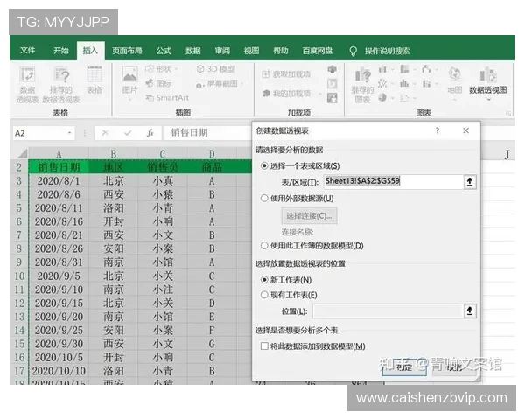Select row 10 header
The width and height of the screenshot is (525, 420).
(x=19, y=276)
